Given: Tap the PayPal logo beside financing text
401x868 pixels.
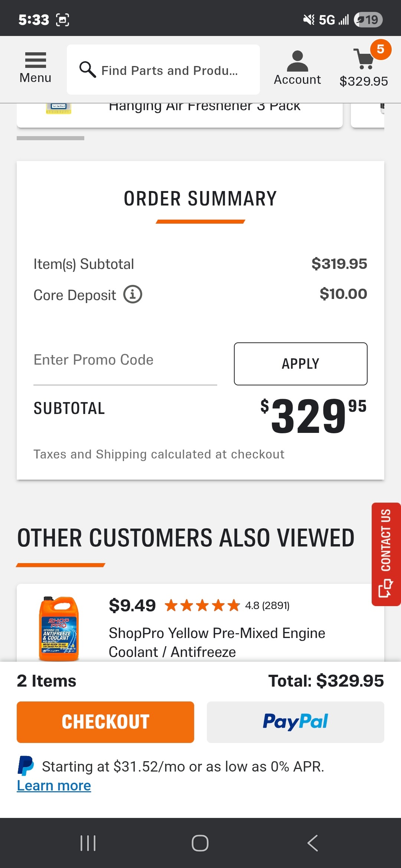Looking at the screenshot, I should [25, 766].
